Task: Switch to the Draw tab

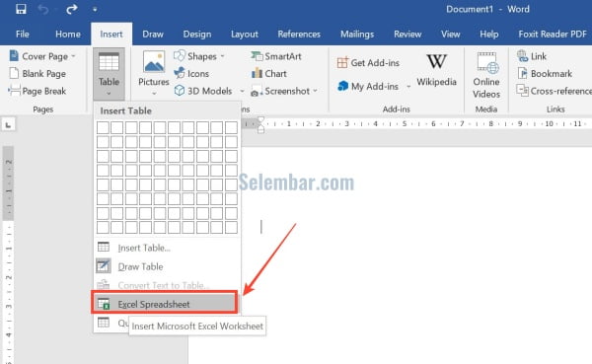Action: (153, 34)
